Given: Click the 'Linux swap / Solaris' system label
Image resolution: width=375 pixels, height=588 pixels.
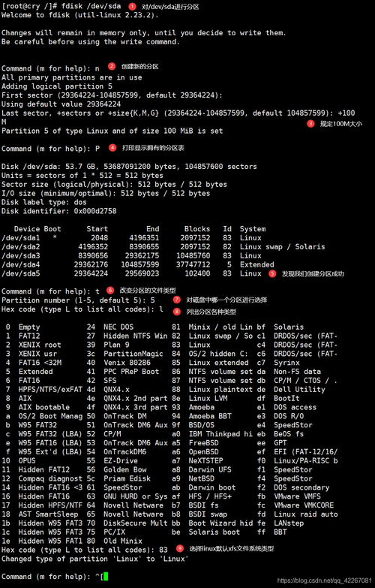Looking at the screenshot, I should (x=283, y=247).
